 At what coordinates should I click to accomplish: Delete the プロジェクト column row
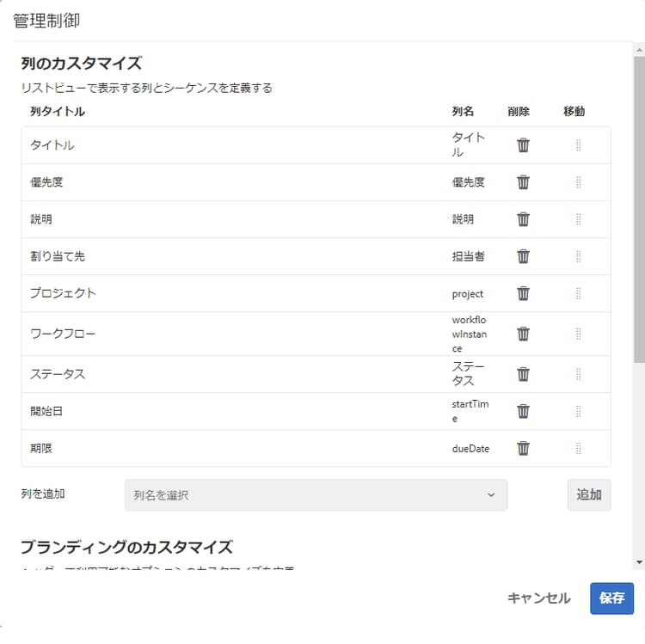[x=523, y=293]
